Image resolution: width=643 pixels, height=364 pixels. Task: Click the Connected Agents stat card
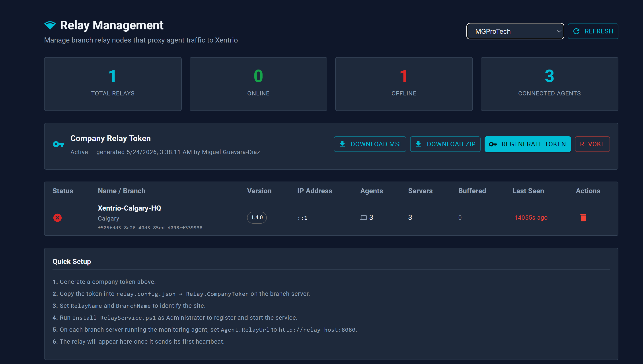tap(549, 84)
